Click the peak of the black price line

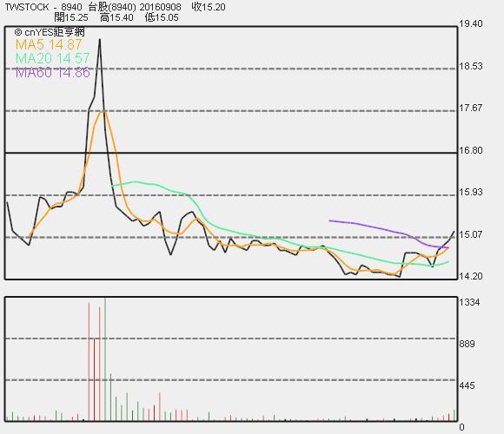click(x=100, y=39)
